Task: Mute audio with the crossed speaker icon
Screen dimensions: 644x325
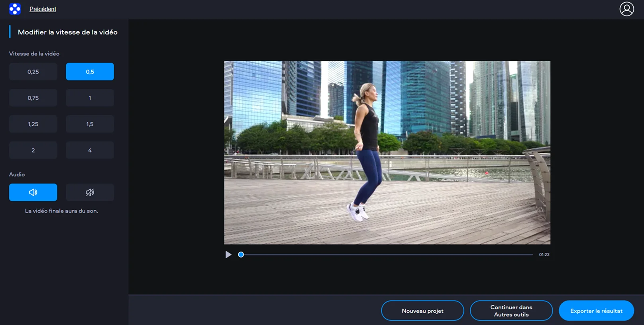Action: tap(90, 192)
